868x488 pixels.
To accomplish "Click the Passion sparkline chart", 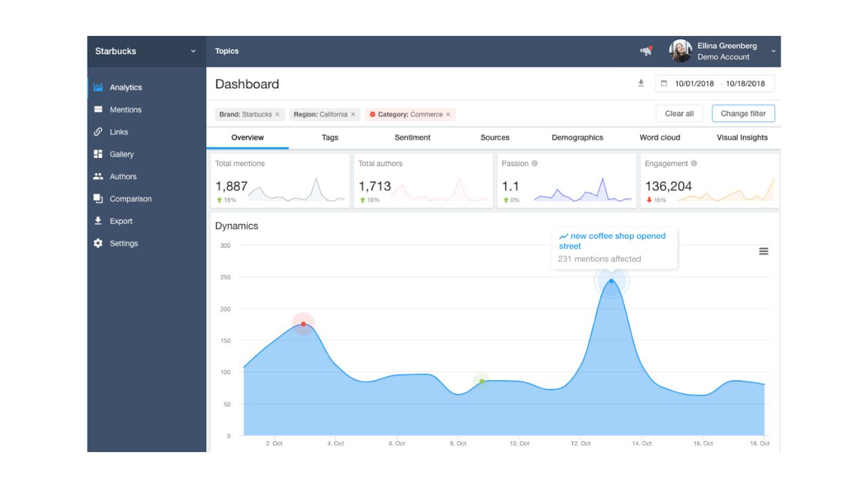I will (x=583, y=190).
